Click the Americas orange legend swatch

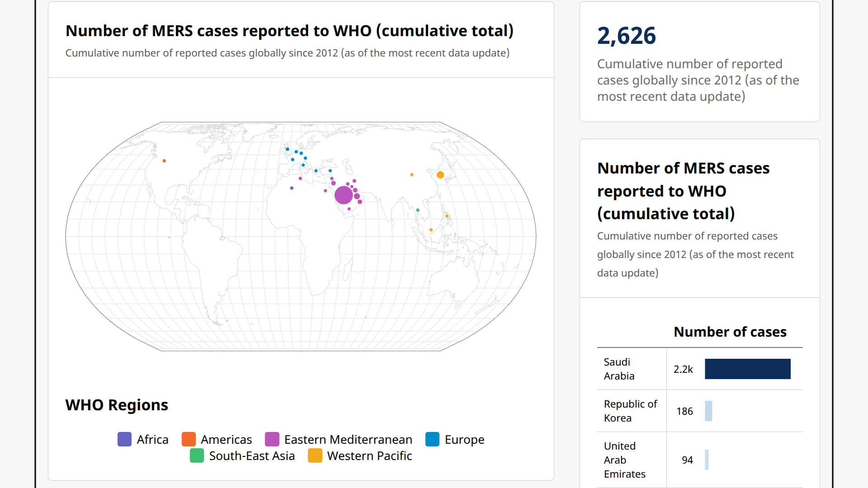point(189,439)
